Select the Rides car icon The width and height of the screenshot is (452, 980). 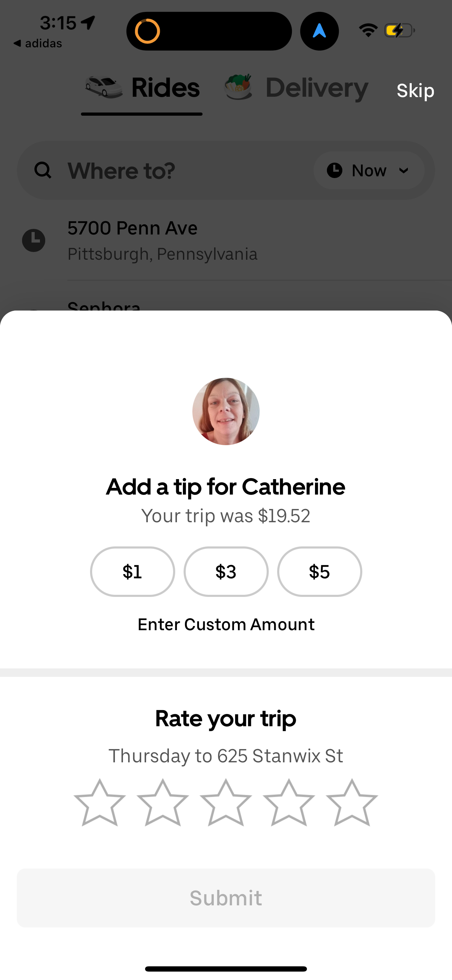[x=103, y=87]
